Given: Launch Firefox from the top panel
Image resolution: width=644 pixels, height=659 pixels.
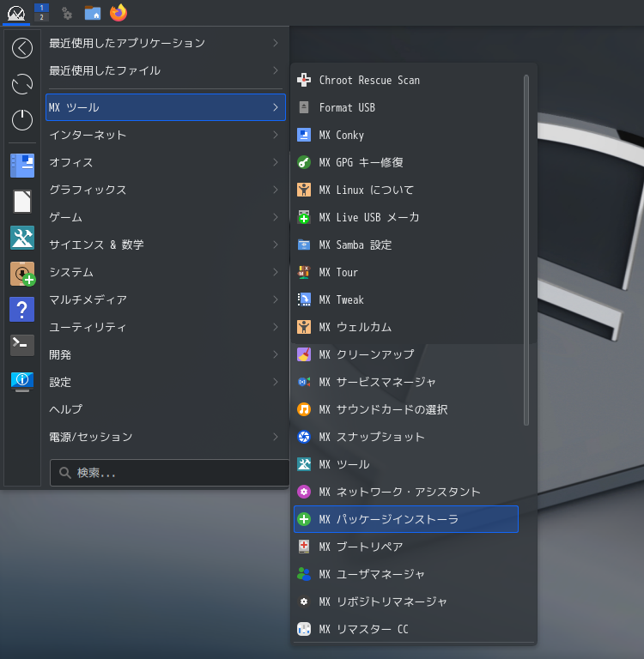Looking at the screenshot, I should pos(118,13).
